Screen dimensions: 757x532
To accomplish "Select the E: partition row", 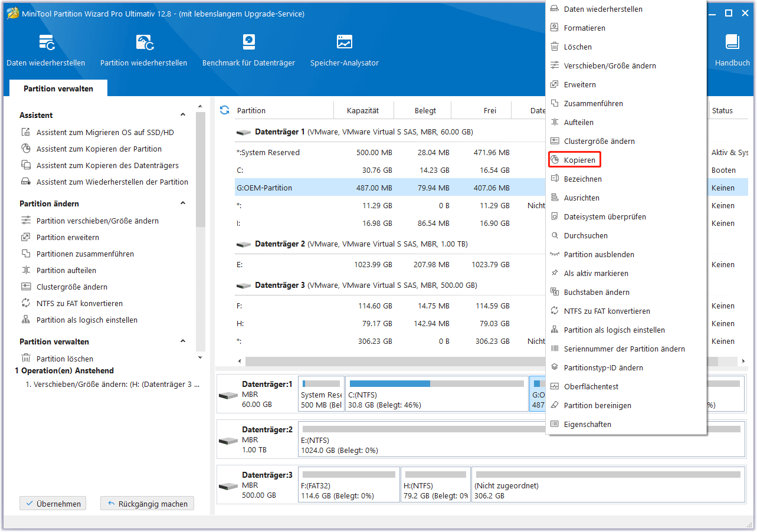I will (x=389, y=265).
